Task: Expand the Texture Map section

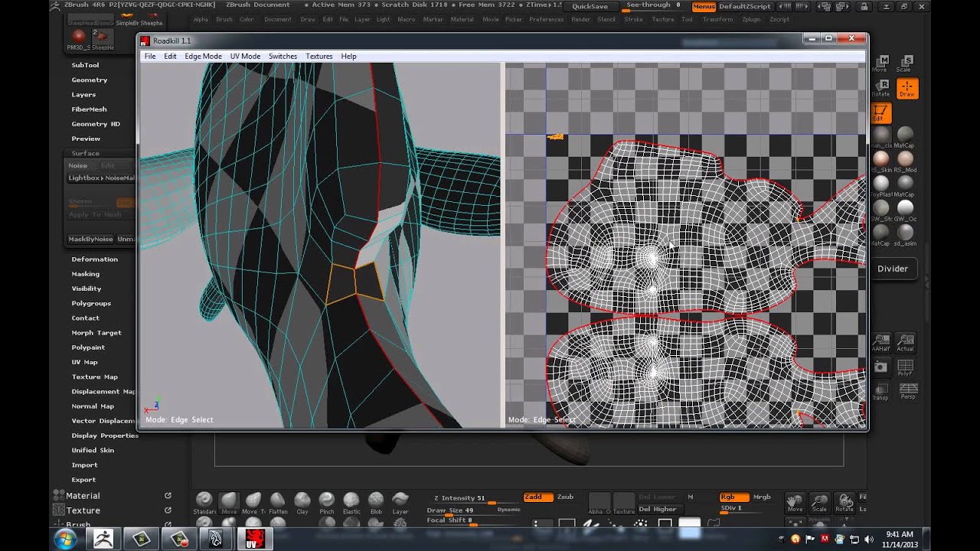Action: click(95, 377)
